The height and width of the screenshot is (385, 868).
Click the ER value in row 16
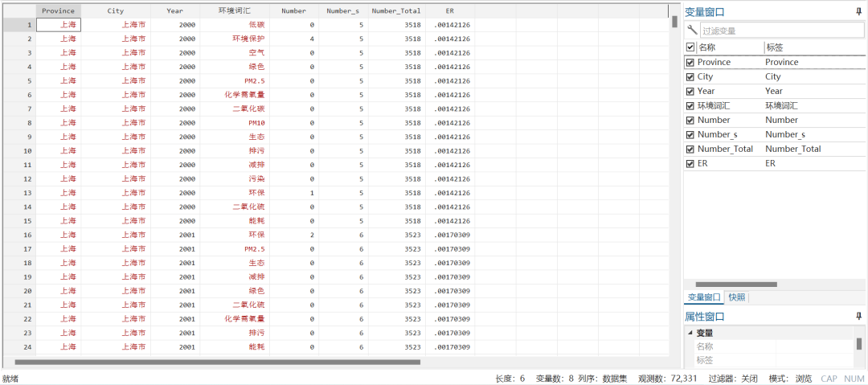450,235
